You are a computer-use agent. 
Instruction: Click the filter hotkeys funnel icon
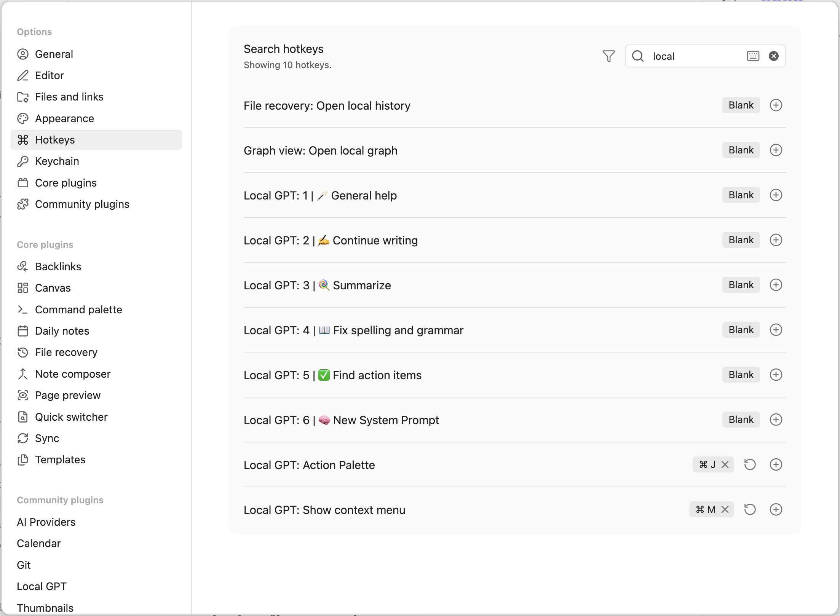[x=608, y=56]
